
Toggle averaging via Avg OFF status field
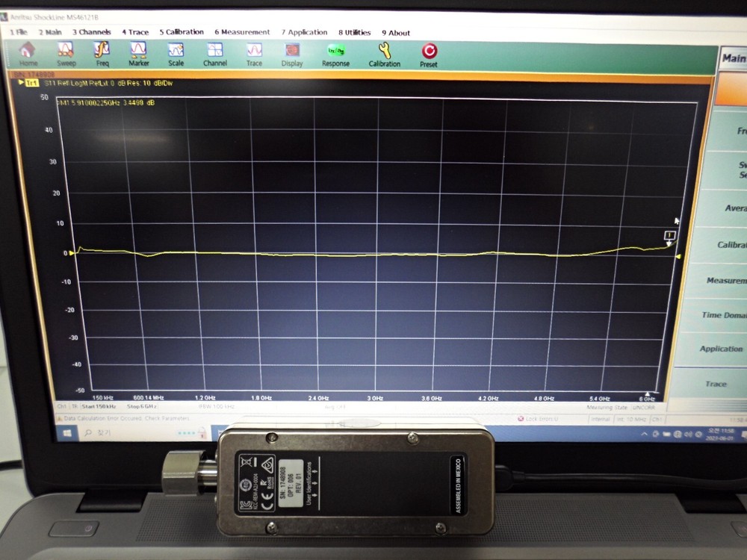(x=335, y=408)
